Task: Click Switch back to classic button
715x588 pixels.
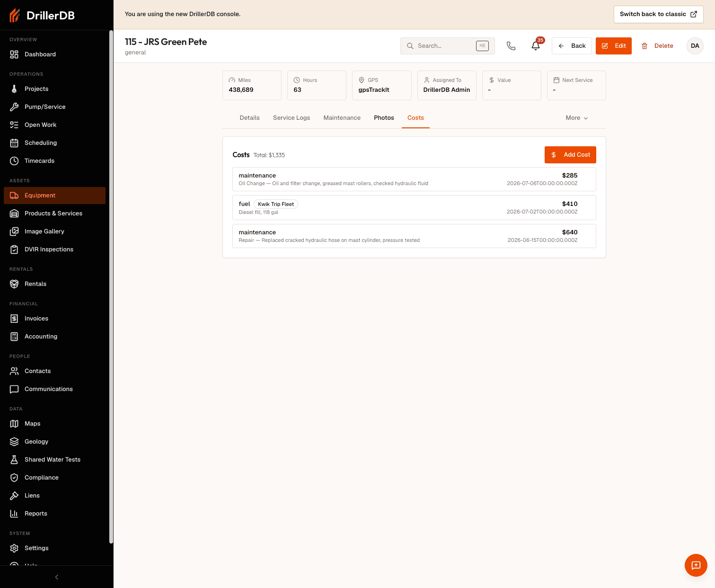Action: [x=659, y=14]
